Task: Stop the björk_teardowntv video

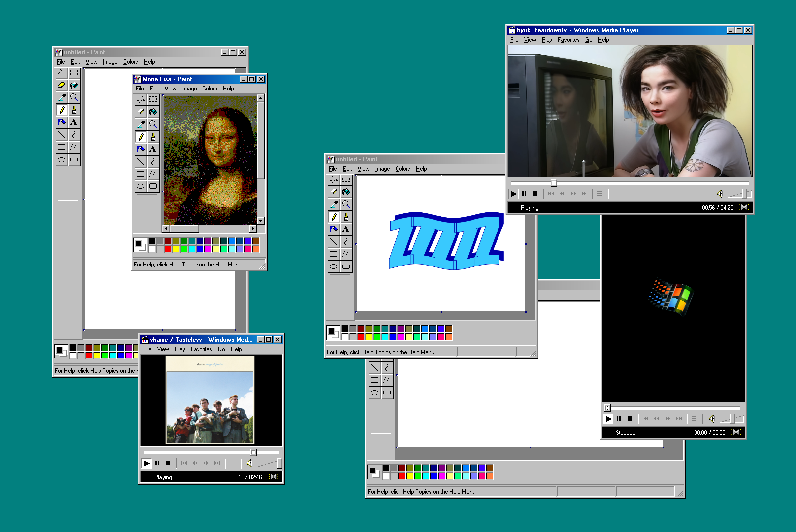Action: click(x=535, y=194)
